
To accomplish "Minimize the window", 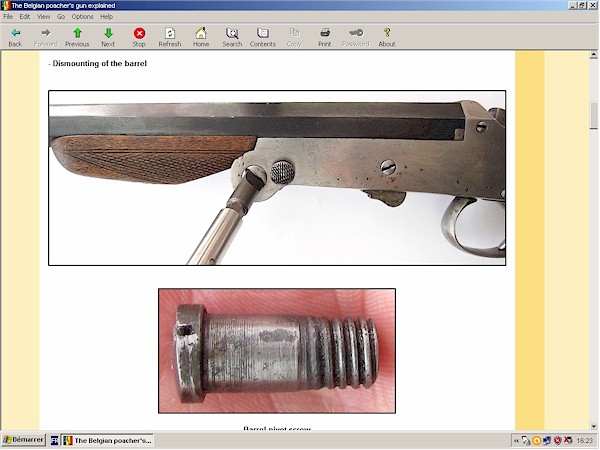I will point(573,5).
